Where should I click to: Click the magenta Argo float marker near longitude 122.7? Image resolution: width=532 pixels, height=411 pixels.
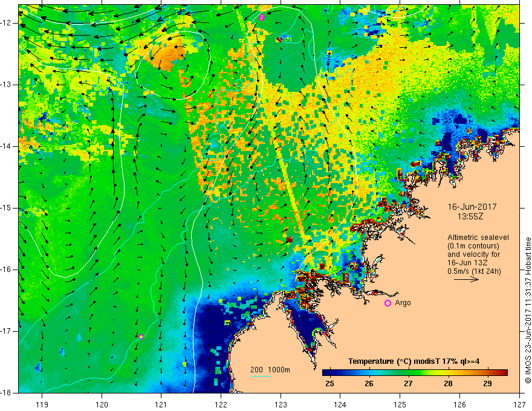tap(261, 18)
